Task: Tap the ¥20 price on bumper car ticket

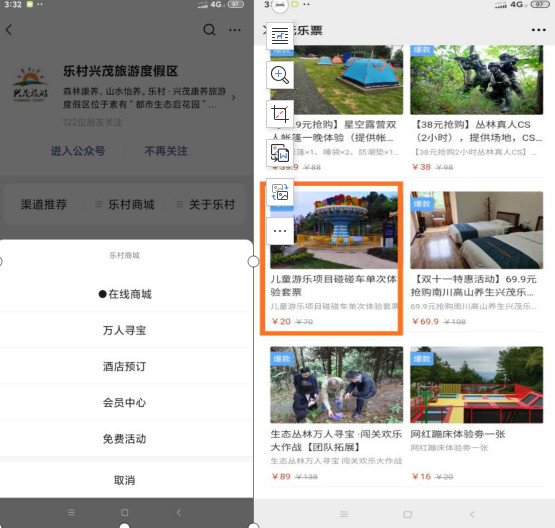Action: (281, 321)
